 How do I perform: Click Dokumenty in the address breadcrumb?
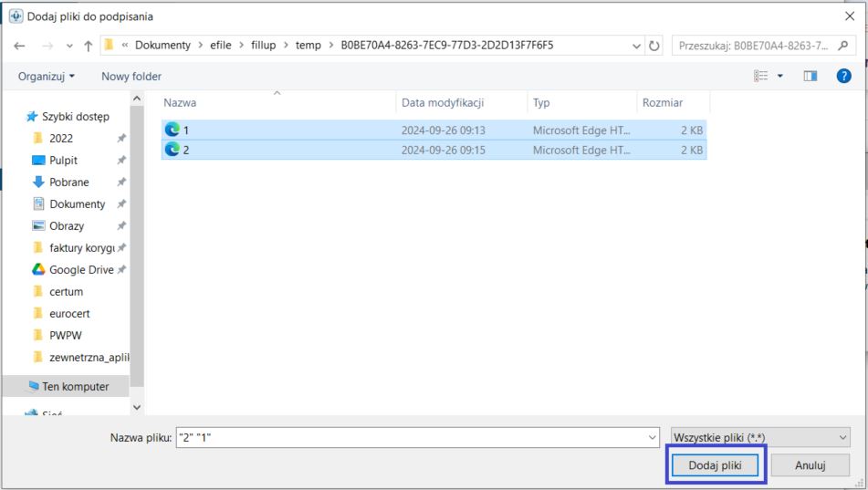pos(162,46)
